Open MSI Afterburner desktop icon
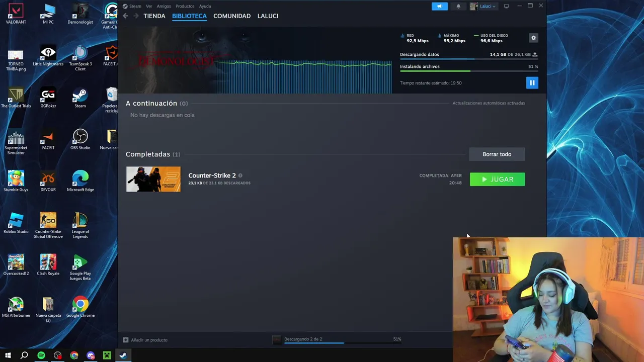 [16, 307]
